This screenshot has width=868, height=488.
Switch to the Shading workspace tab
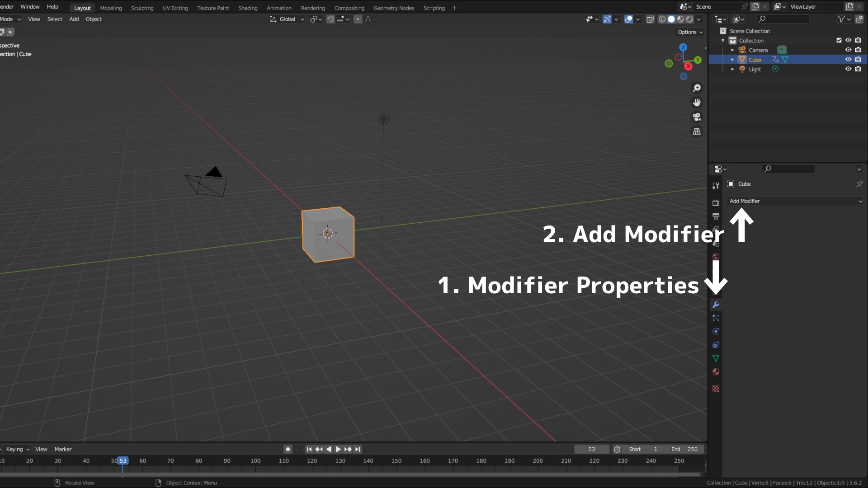coord(248,8)
